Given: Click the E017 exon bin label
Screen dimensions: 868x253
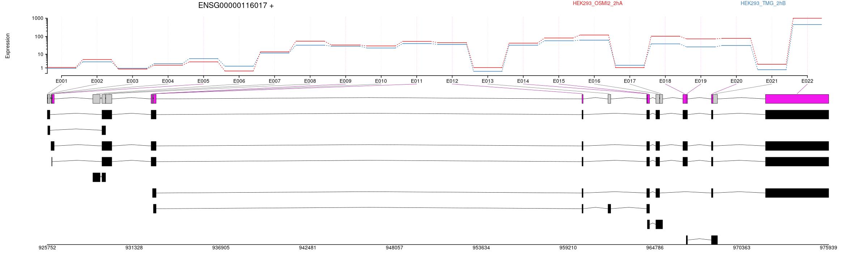Looking at the screenshot, I should coord(630,81).
